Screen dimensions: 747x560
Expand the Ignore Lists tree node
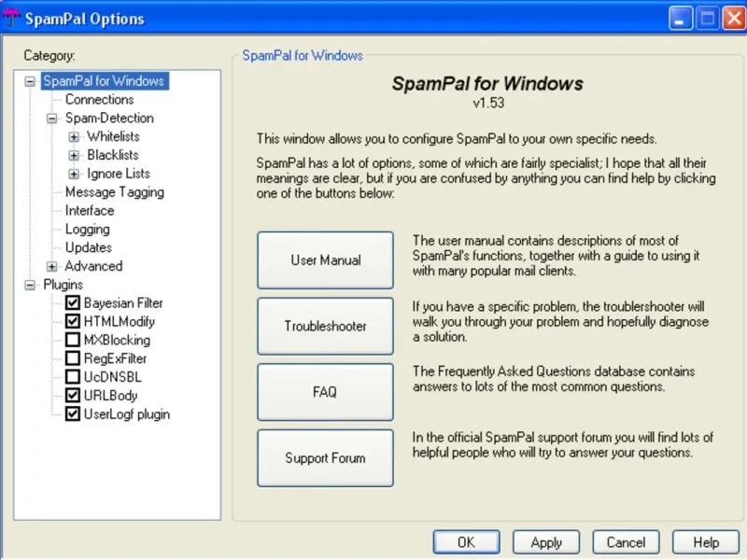click(74, 175)
